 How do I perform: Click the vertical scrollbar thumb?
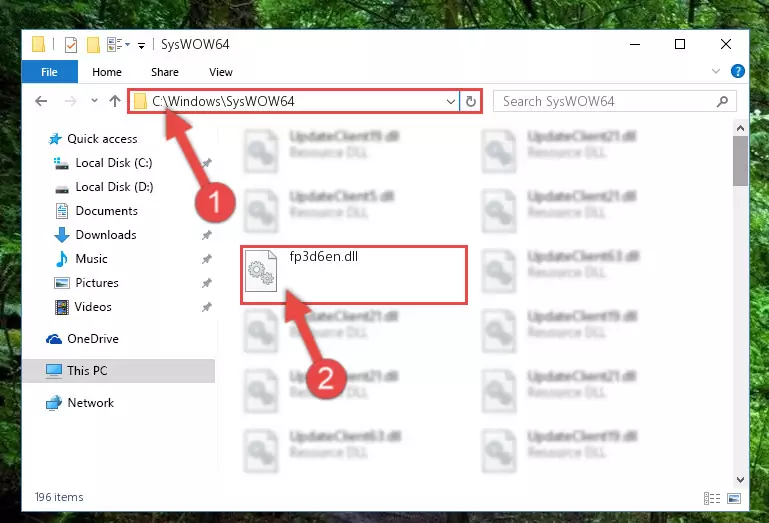[740, 161]
